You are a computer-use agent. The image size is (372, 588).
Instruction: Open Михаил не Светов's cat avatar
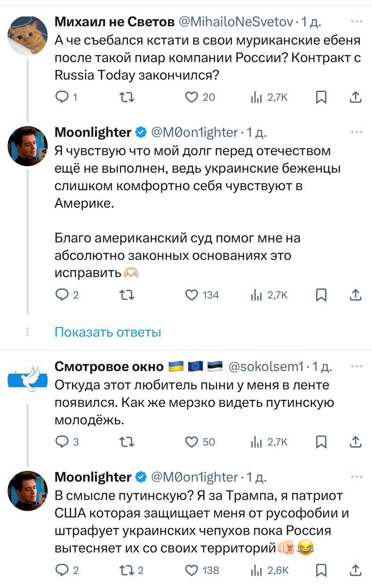pos(28,35)
